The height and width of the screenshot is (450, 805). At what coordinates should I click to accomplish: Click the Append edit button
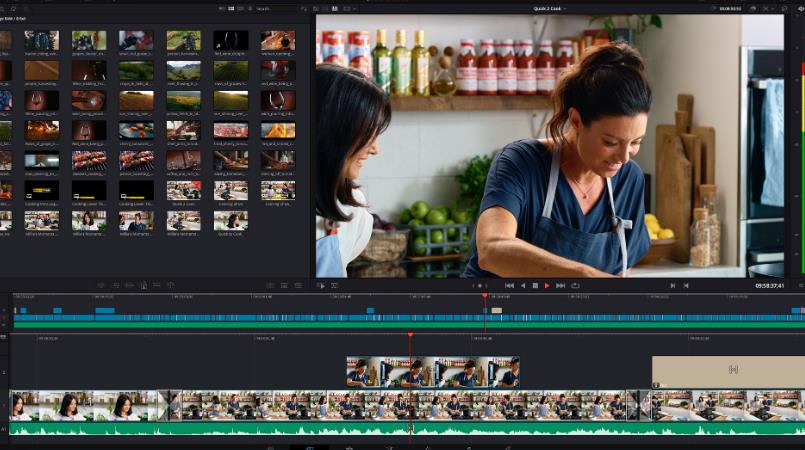pyautogui.click(x=116, y=285)
